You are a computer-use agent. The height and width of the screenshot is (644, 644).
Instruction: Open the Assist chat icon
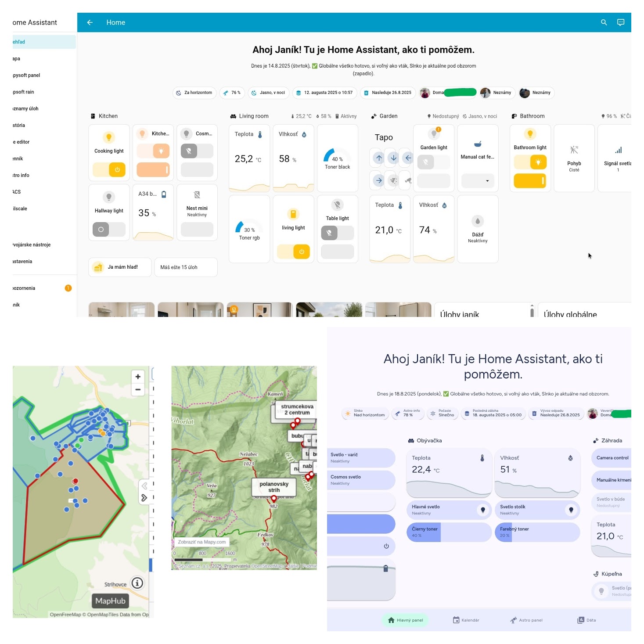pyautogui.click(x=620, y=22)
